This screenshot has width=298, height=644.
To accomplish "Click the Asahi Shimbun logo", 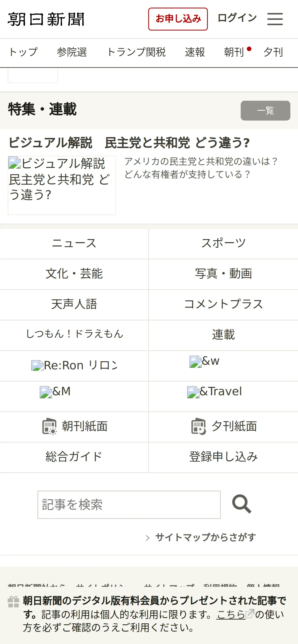I will (46, 19).
